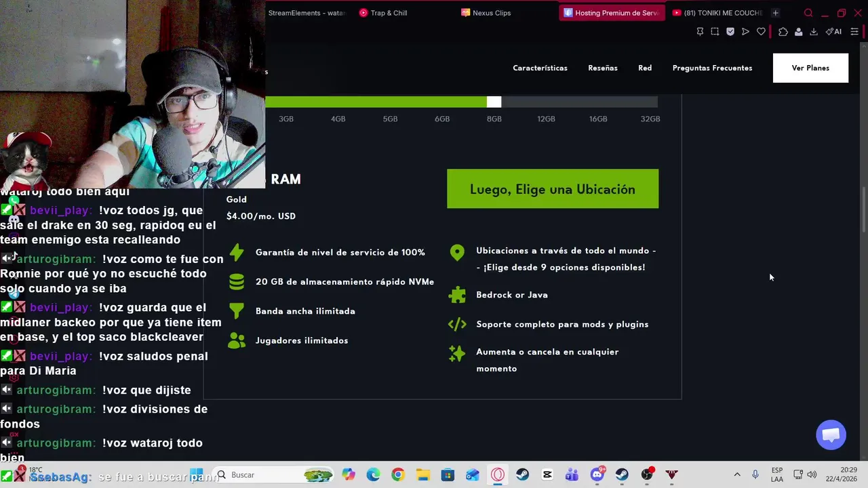This screenshot has width=868, height=488.
Task: Open the ad blocker shield icon
Action: tap(730, 32)
